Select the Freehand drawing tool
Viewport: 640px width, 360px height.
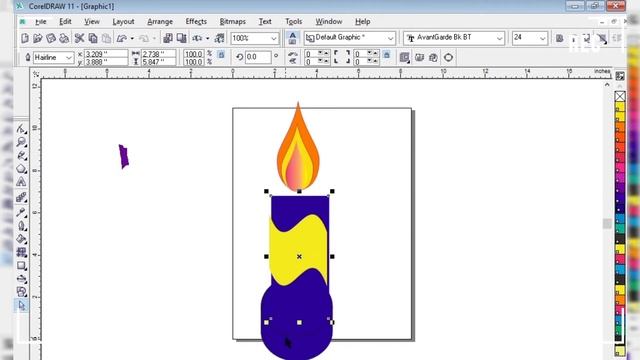[22, 156]
